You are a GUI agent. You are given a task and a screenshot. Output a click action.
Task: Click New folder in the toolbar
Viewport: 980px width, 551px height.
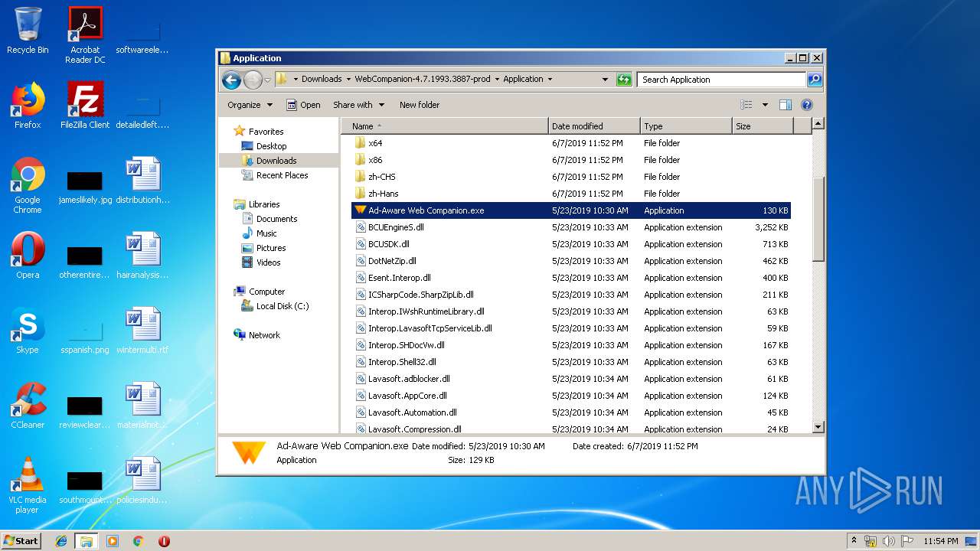coord(420,105)
